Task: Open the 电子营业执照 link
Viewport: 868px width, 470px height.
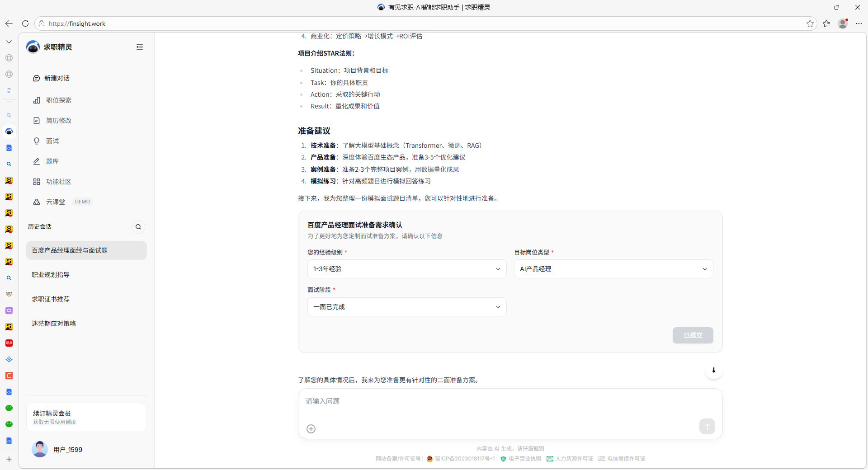Action: click(521, 459)
